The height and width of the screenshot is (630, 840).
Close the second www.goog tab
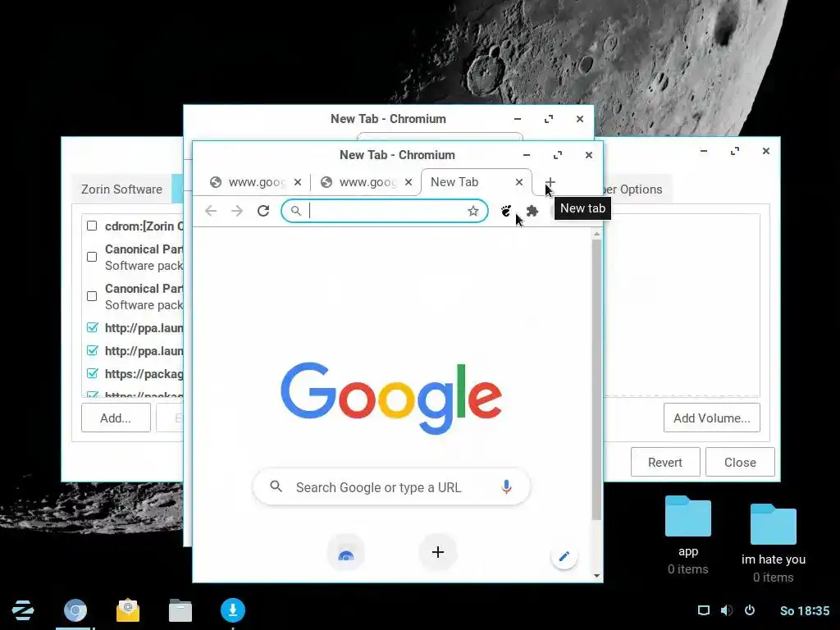[x=409, y=182]
